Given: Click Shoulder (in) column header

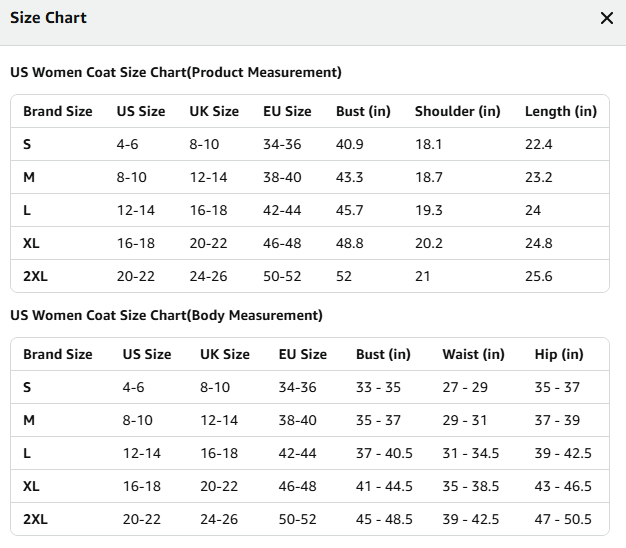Looking at the screenshot, I should pos(458,111).
